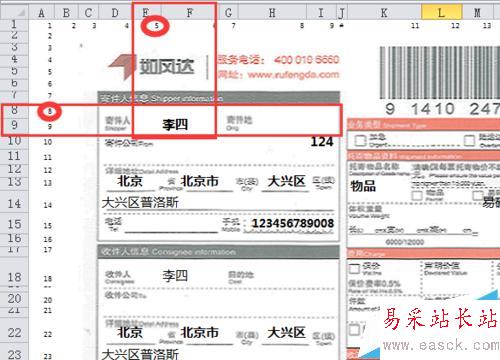Select column header D
The height and width of the screenshot is (360, 500).
pyautogui.click(x=115, y=13)
